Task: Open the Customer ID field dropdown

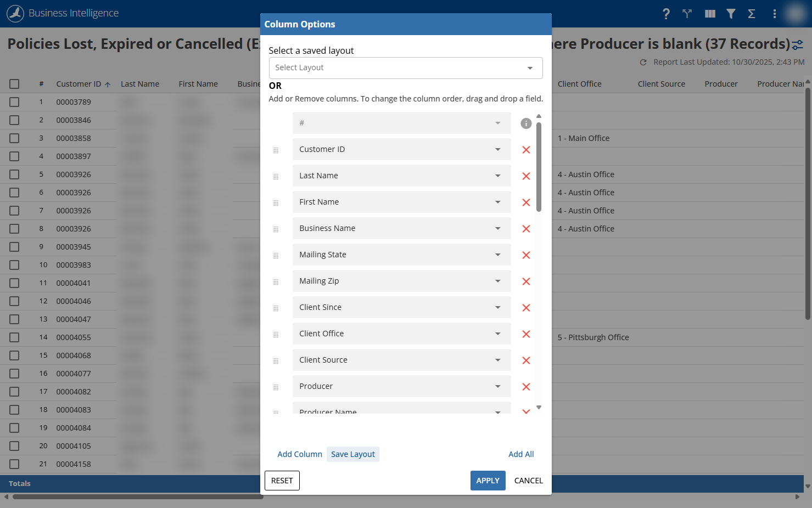Action: point(401,149)
